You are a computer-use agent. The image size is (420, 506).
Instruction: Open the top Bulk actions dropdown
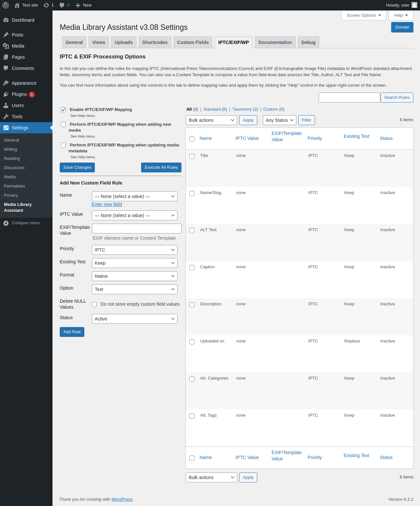tap(211, 120)
